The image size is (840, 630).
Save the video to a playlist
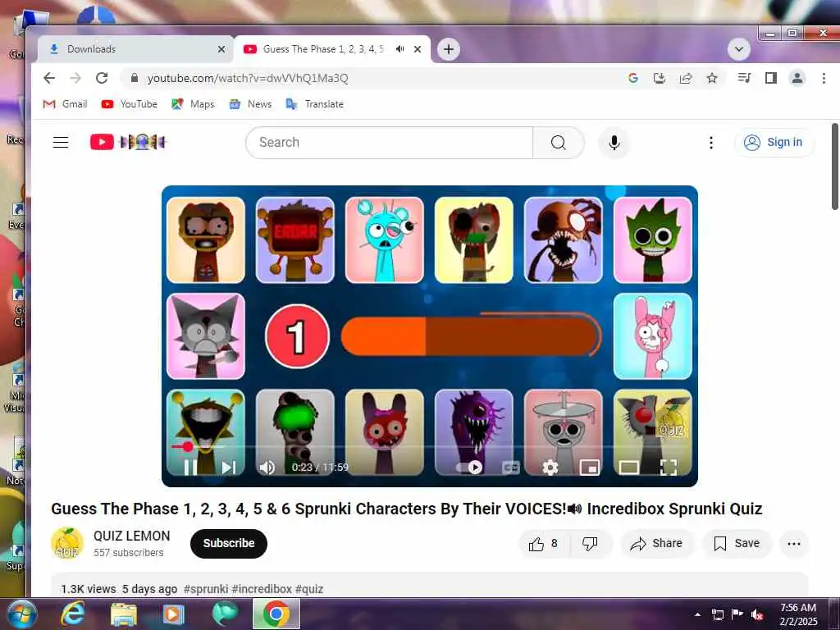(737, 544)
